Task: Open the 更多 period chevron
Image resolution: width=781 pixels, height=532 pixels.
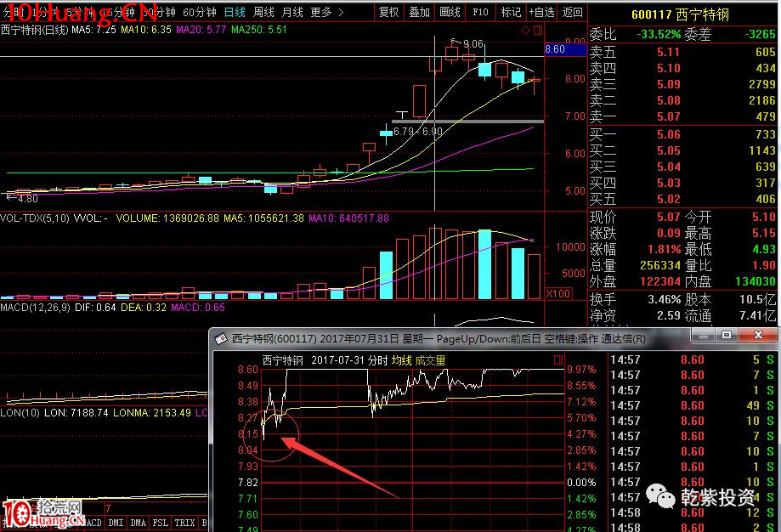Action: 341,12
